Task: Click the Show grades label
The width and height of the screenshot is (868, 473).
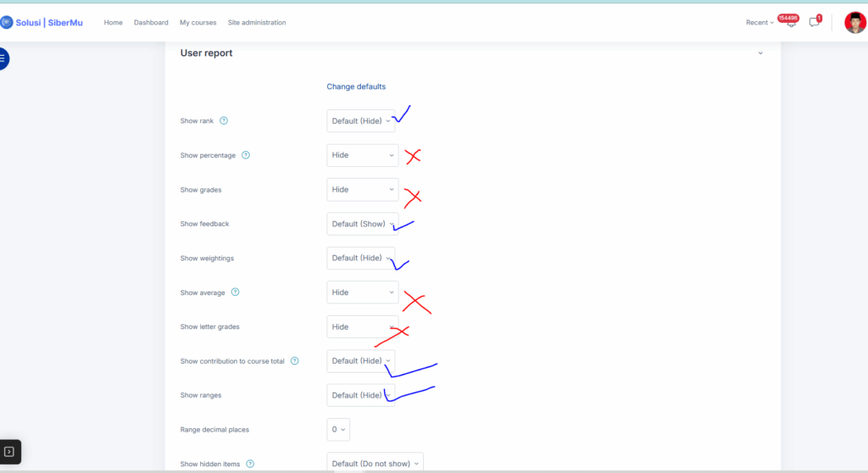Action: [x=201, y=190]
